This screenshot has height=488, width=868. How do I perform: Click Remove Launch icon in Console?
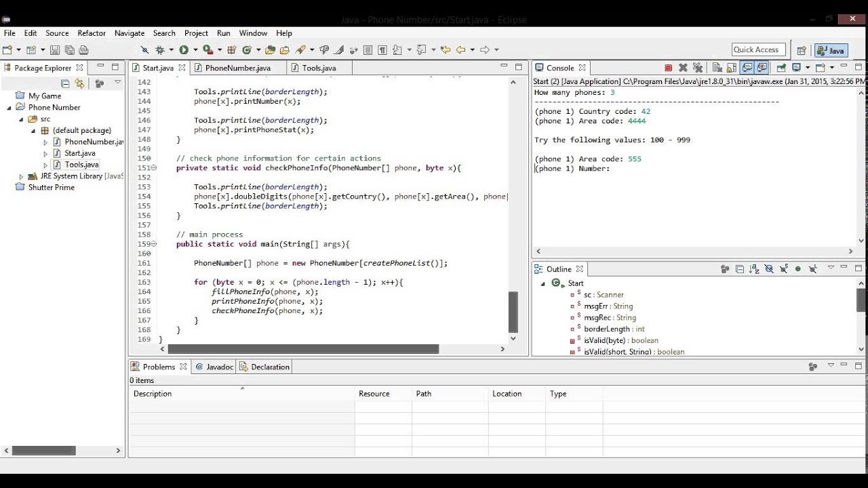683,68
